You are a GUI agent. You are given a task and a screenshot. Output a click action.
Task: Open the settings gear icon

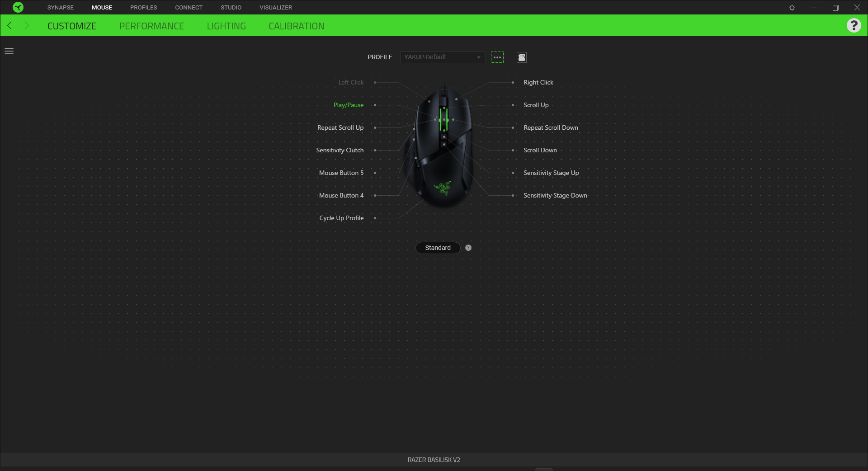792,8
